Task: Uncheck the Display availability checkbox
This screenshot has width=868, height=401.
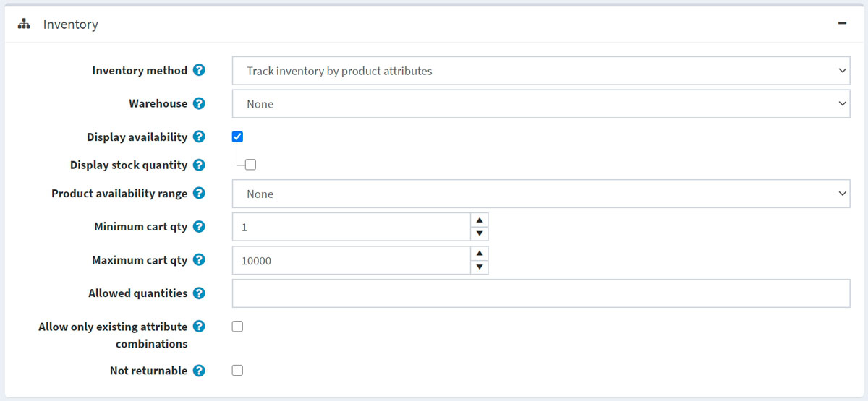Action: pos(238,137)
